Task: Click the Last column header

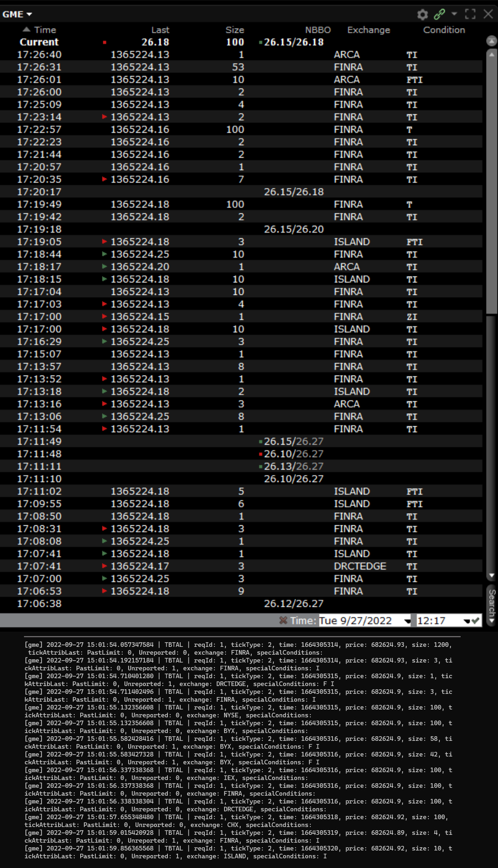Action: coord(160,30)
